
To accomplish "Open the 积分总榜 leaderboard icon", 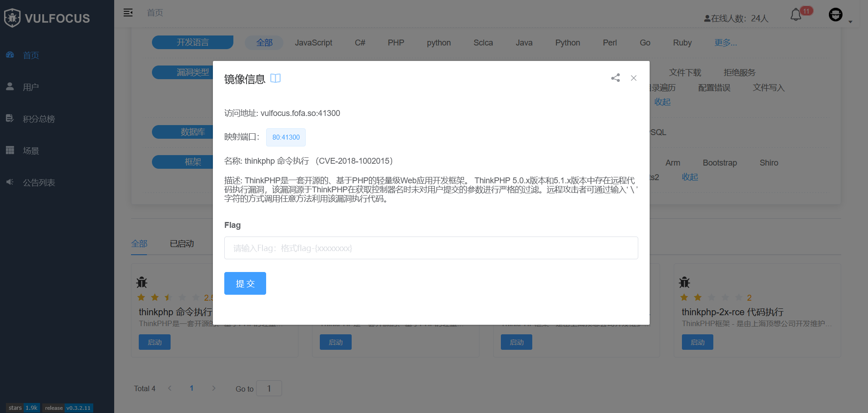I will (10, 118).
